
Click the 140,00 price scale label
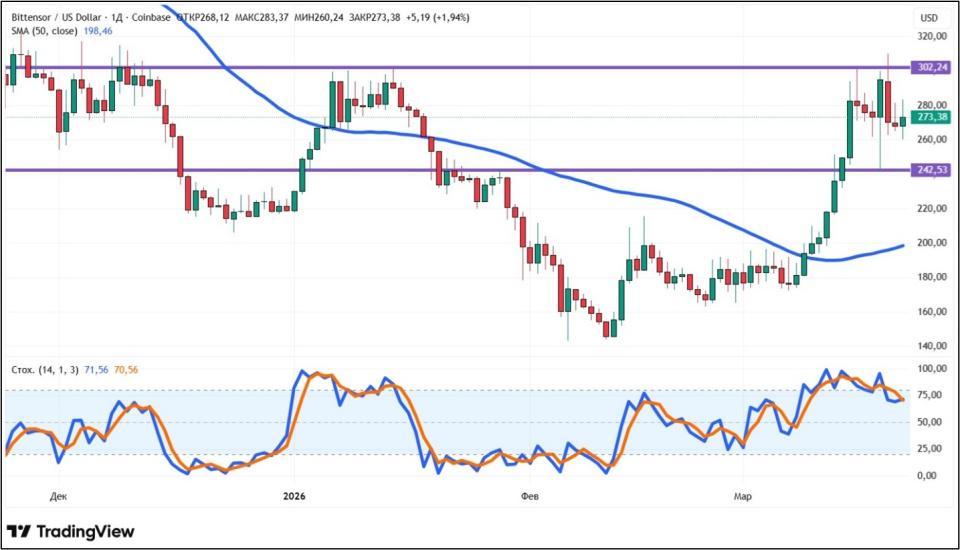click(932, 346)
